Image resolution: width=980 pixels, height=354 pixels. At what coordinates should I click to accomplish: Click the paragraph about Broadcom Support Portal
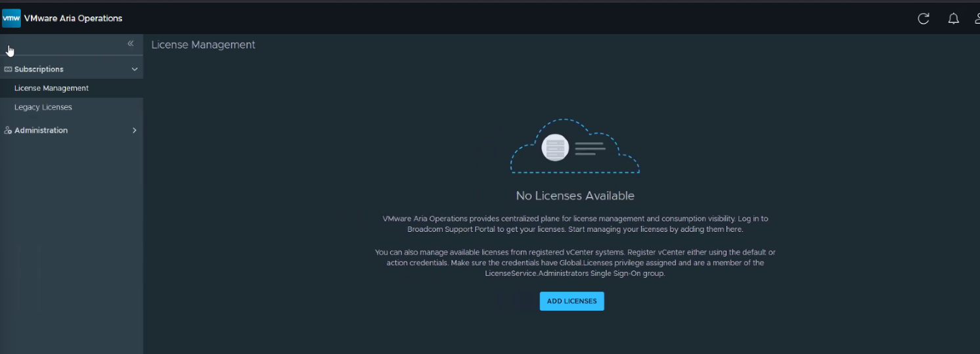pos(575,224)
